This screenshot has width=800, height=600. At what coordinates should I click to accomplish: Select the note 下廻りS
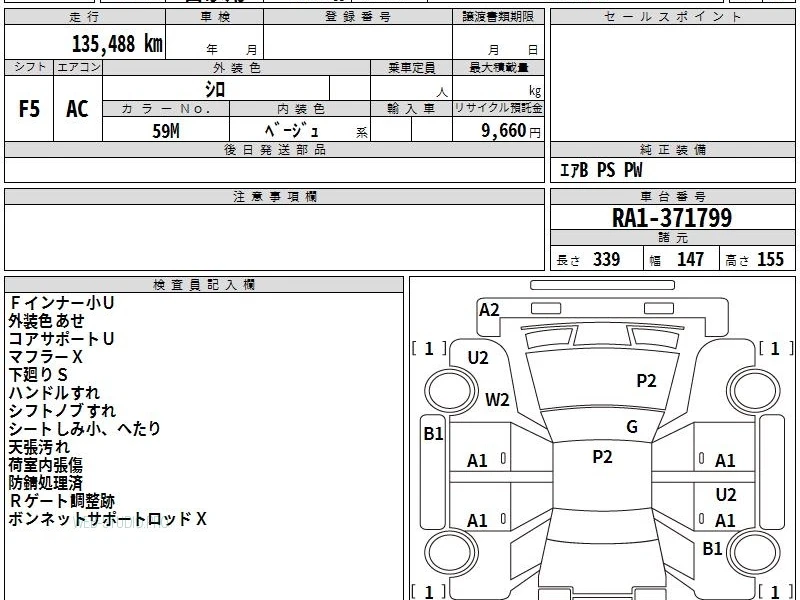click(38, 375)
